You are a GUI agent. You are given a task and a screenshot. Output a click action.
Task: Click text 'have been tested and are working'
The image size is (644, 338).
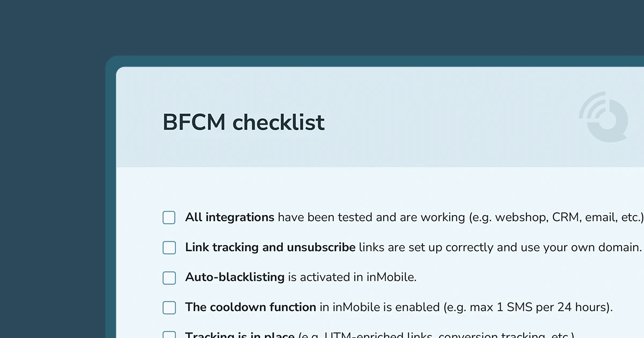click(371, 217)
